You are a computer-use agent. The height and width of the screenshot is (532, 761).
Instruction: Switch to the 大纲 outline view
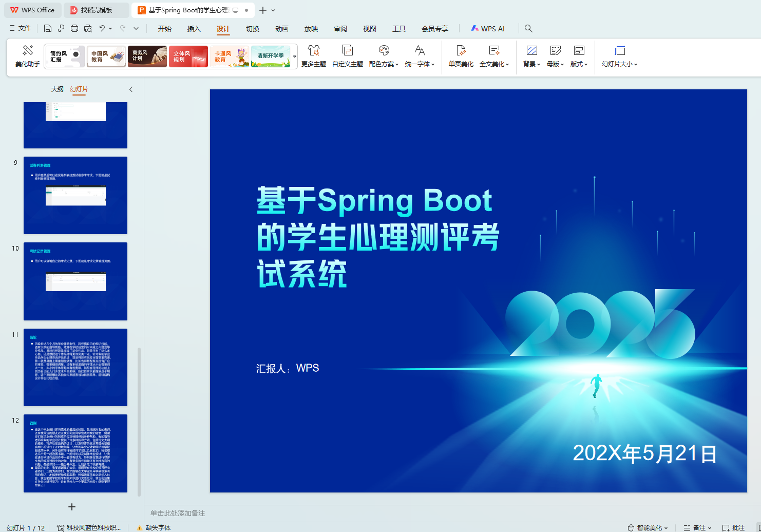(x=58, y=89)
